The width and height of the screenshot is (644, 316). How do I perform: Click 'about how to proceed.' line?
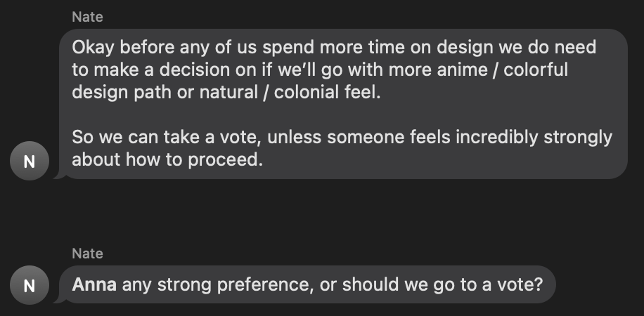point(167,159)
